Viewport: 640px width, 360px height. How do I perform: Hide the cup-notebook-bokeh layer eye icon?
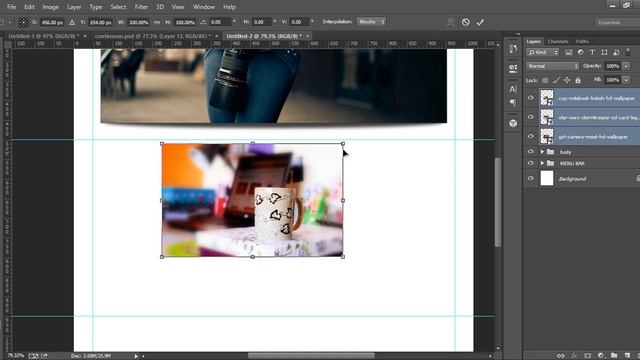click(x=531, y=98)
